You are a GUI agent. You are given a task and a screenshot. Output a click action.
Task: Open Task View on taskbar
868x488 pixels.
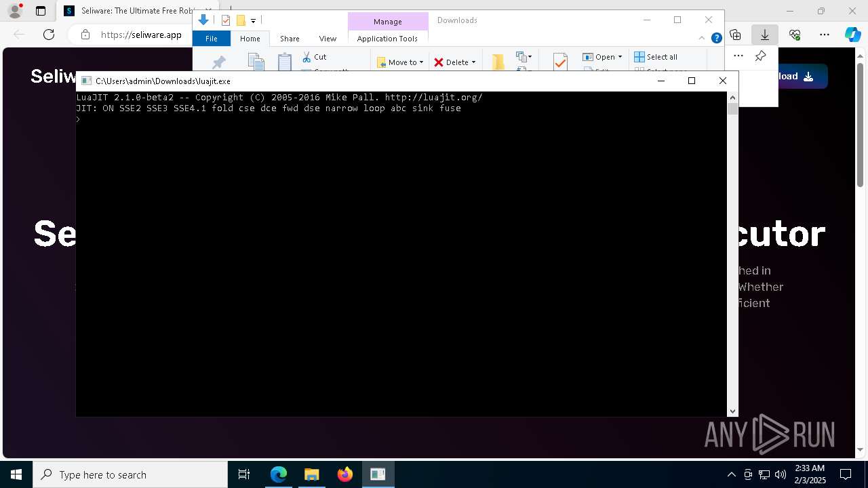(244, 474)
